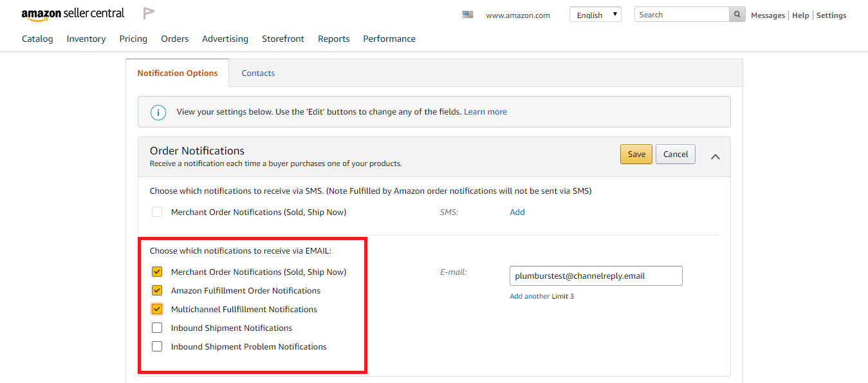The width and height of the screenshot is (868, 383).
Task: Click the flag icon beside the logo
Action: [x=149, y=13]
